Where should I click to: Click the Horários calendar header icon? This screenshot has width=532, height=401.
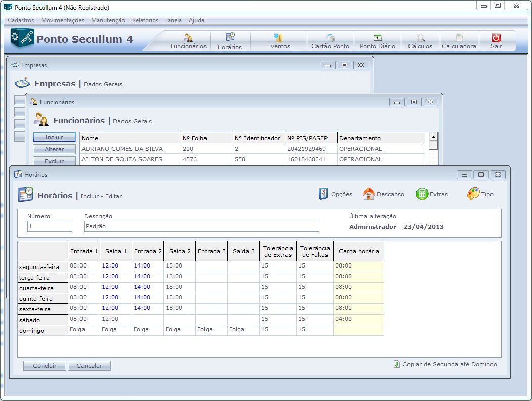click(x=25, y=195)
